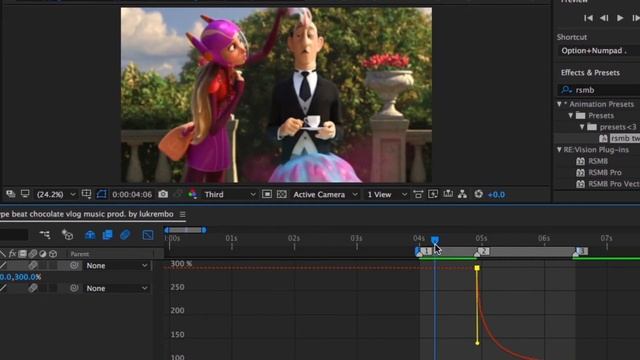This screenshot has height=360, width=640.
Task: Enable frame blending for the composition
Action: (107, 235)
